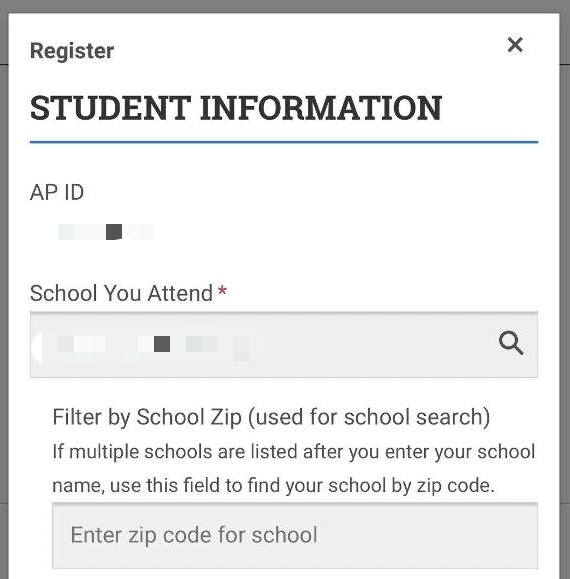The width and height of the screenshot is (570, 579).
Task: Click empty space in the school field before the magnifier
Action: point(373,345)
